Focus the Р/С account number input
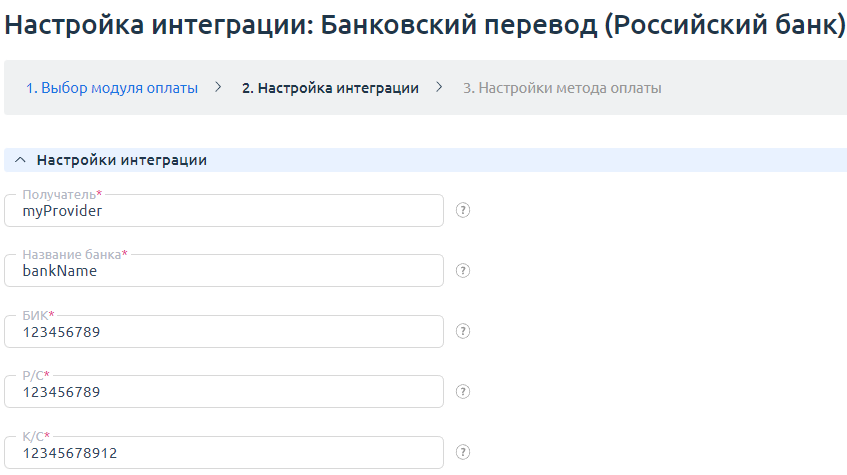This screenshot has height=475, width=847. coord(224,392)
